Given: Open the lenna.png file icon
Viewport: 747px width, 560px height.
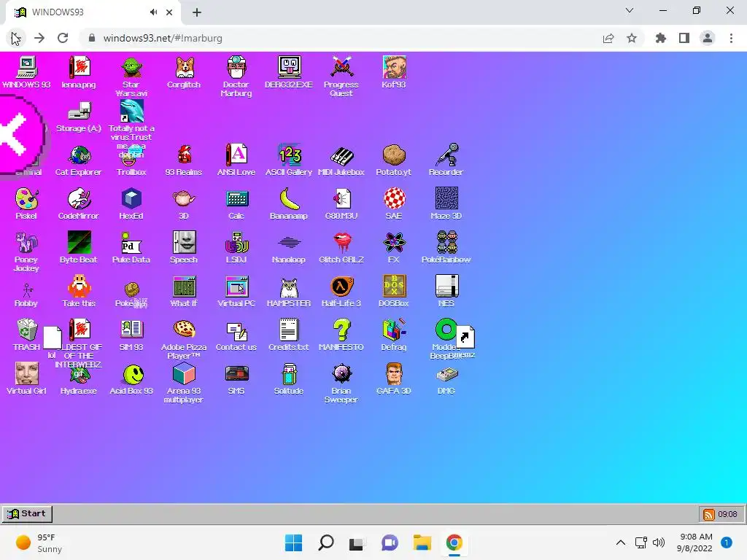Looking at the screenshot, I should pos(79,68).
